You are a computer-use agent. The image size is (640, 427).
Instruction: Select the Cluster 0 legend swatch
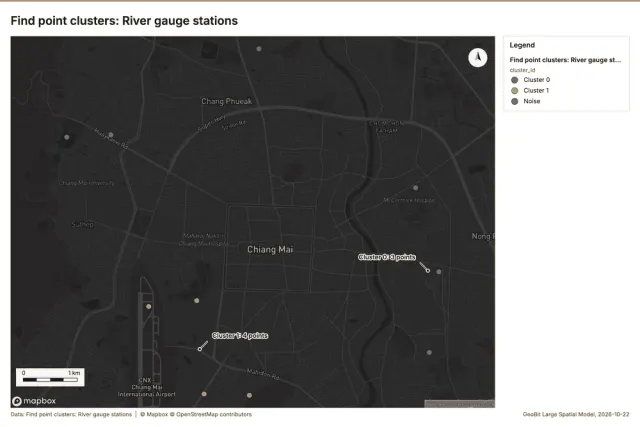(515, 80)
